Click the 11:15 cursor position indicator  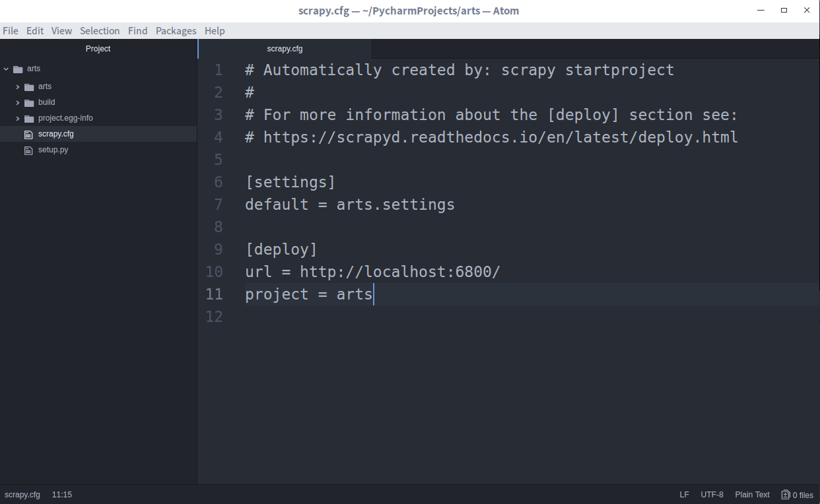pos(61,494)
